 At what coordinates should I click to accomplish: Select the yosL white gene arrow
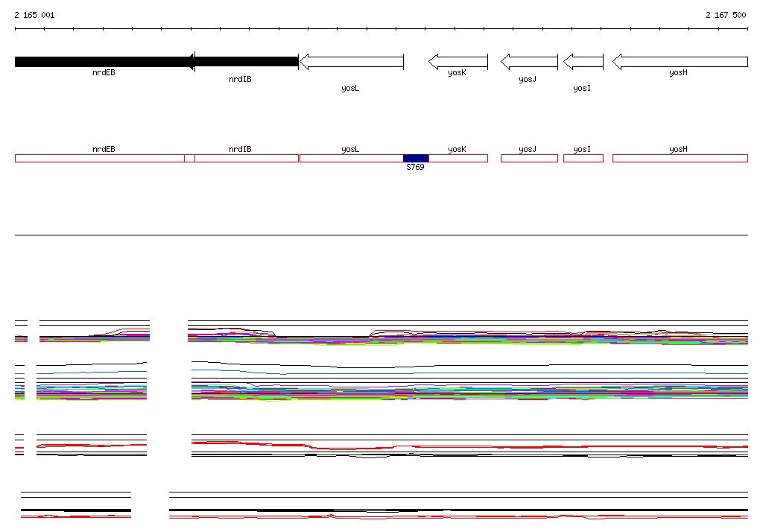[x=352, y=62]
